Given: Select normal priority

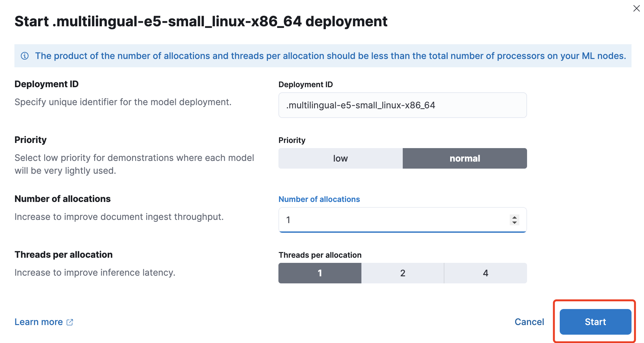Looking at the screenshot, I should click(465, 158).
